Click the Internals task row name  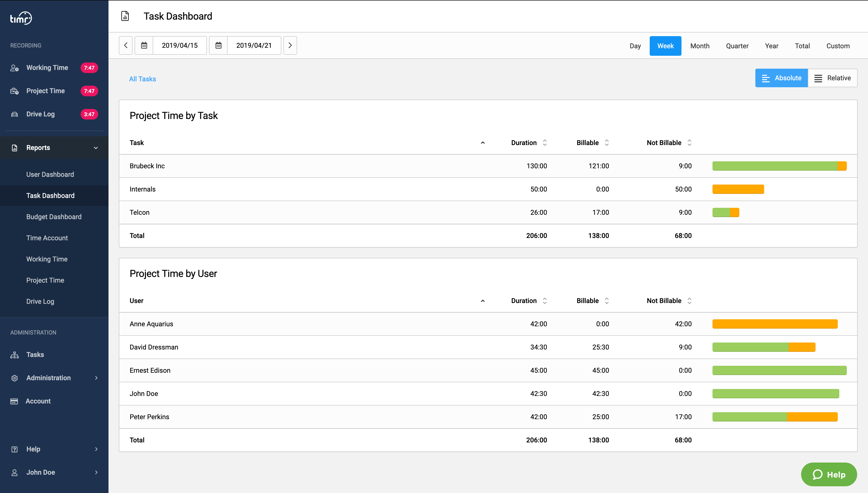click(142, 190)
